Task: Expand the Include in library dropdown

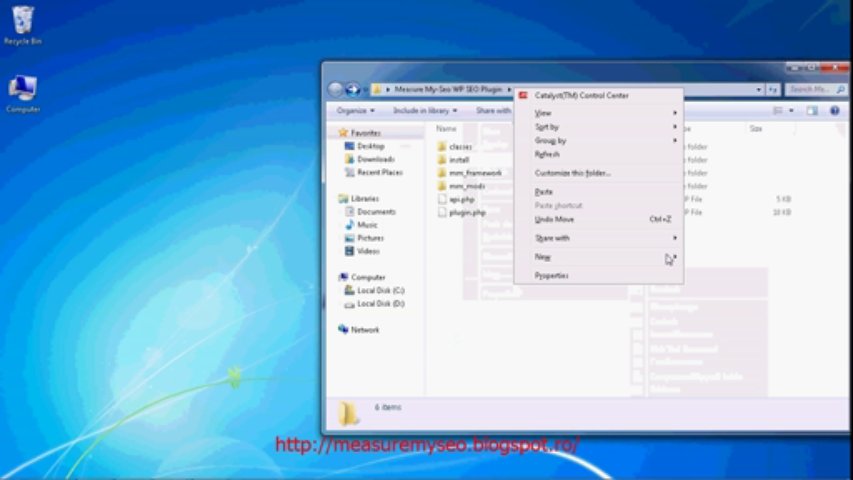Action: (424, 111)
